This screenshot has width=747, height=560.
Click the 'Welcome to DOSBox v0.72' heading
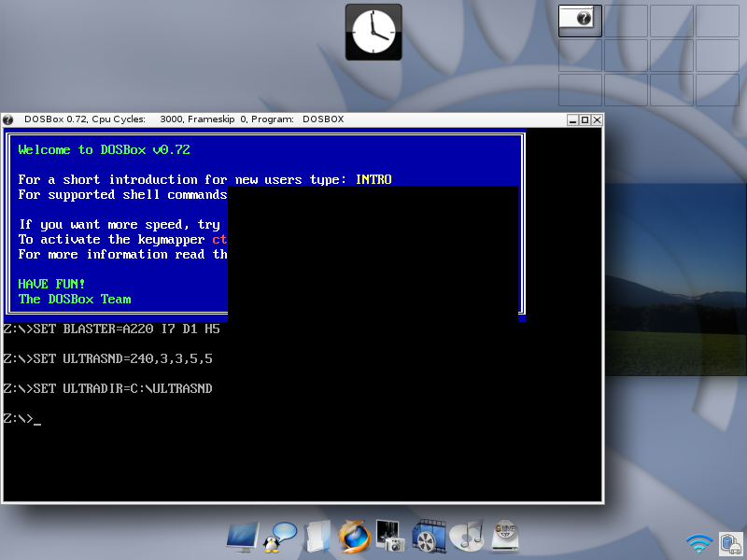(x=105, y=150)
